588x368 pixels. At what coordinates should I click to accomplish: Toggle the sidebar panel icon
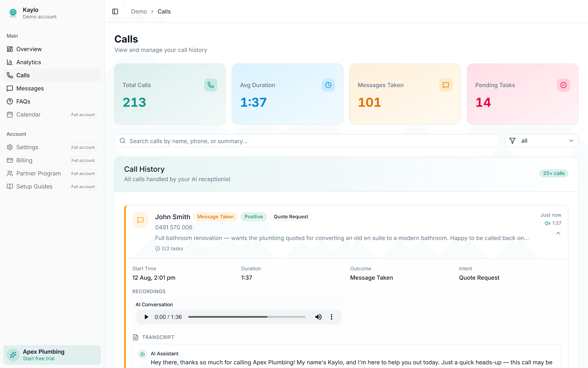click(x=115, y=11)
